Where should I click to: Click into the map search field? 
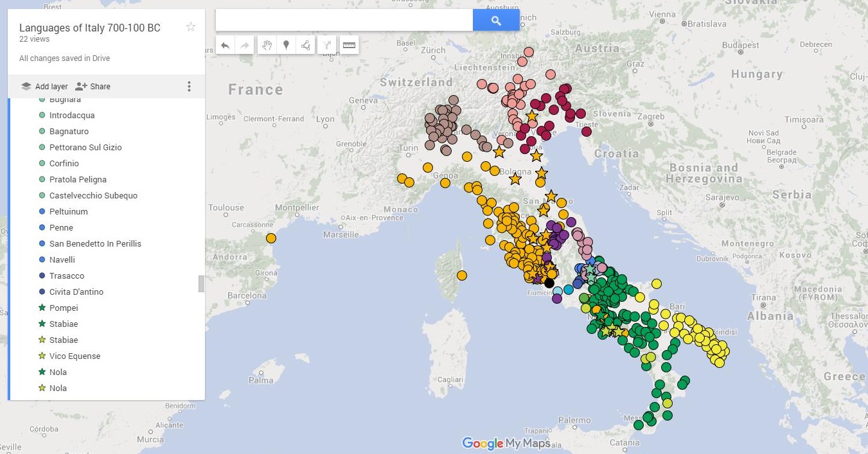click(x=344, y=21)
